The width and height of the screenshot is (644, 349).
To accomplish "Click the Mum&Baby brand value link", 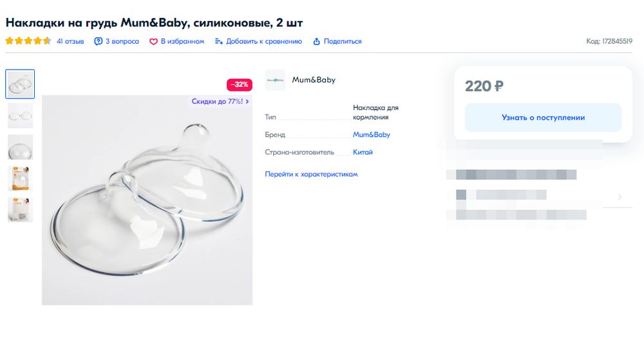I will pyautogui.click(x=372, y=135).
